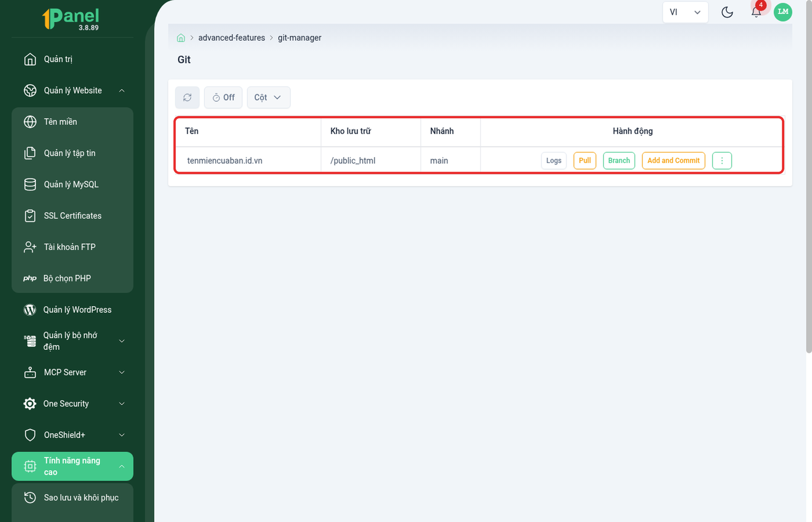Screen dimensions: 812x522
Task: Expand OneShield+ submenu chevron
Action: [122, 435]
